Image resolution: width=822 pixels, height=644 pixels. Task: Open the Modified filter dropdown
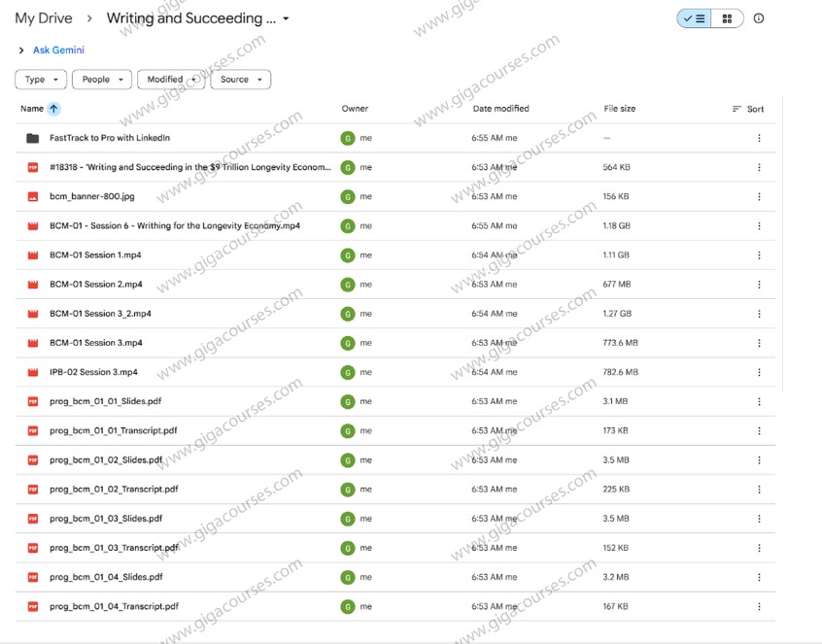tap(170, 80)
